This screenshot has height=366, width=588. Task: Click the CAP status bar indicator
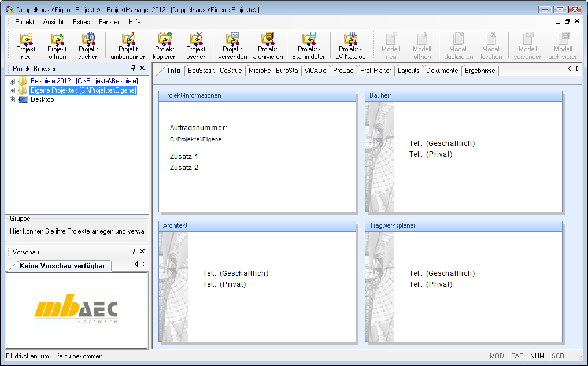pos(517,356)
